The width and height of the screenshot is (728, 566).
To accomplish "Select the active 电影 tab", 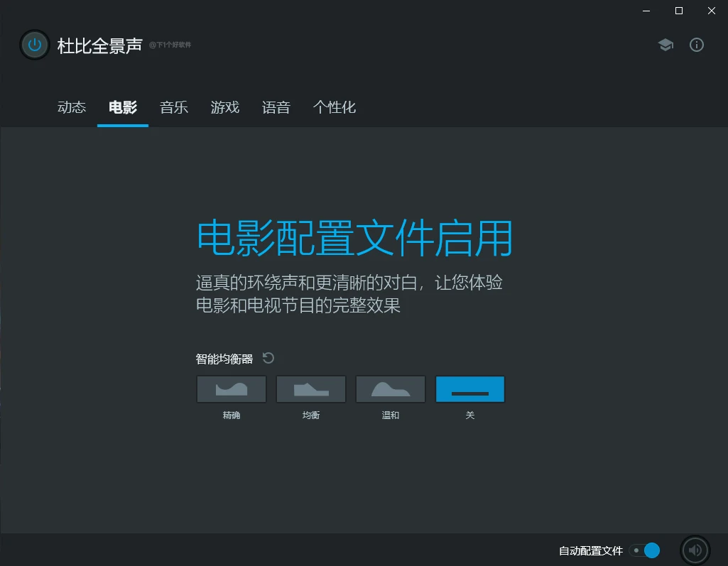I will (123, 107).
